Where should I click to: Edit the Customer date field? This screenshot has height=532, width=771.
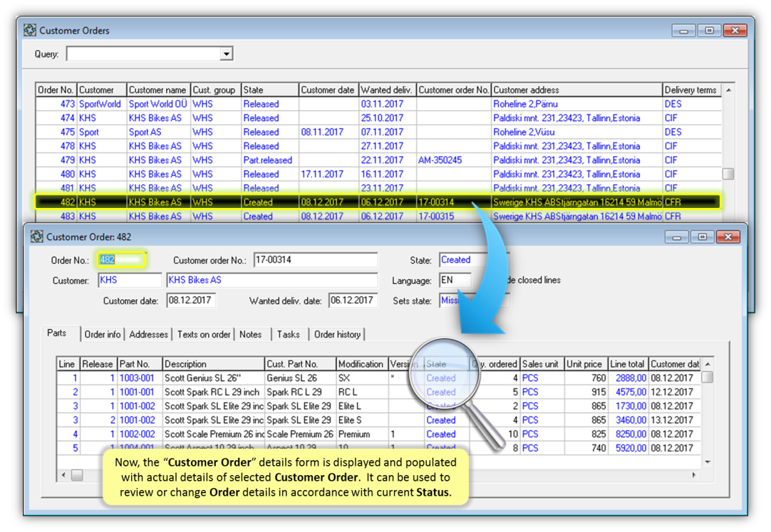coord(191,300)
